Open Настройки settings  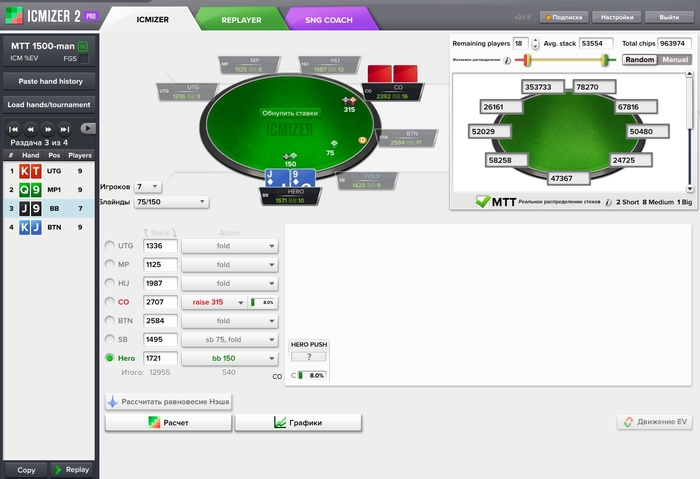[x=617, y=17]
